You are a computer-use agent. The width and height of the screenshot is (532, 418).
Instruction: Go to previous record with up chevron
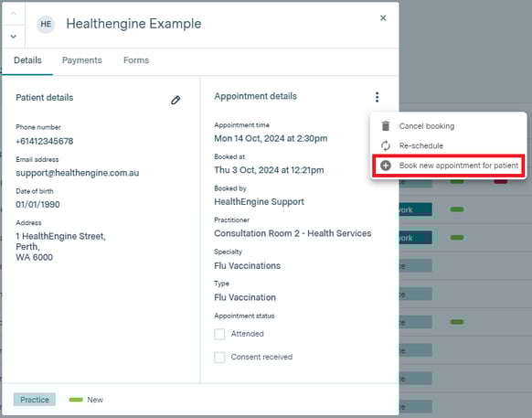13,14
